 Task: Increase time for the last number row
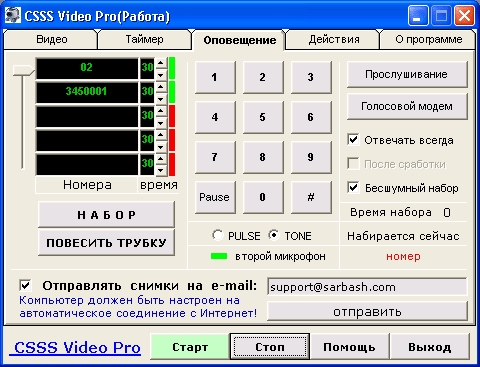161,158
